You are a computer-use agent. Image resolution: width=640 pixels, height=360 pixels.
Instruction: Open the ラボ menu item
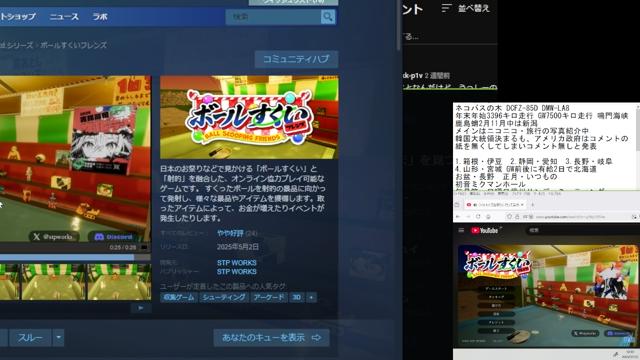(x=100, y=17)
